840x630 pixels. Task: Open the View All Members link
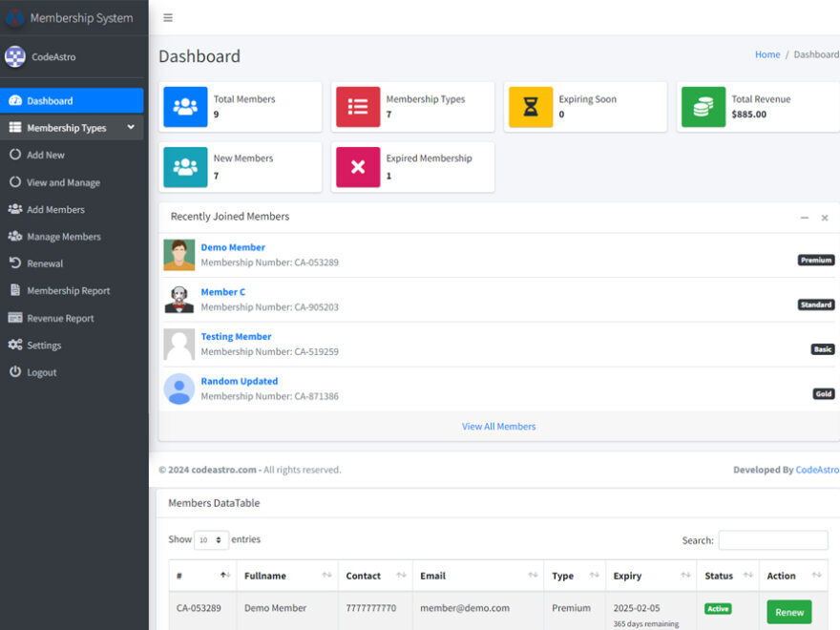pyautogui.click(x=498, y=427)
